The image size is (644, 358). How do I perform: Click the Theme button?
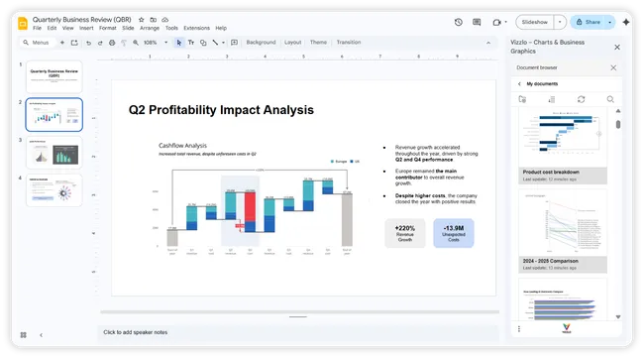point(318,43)
